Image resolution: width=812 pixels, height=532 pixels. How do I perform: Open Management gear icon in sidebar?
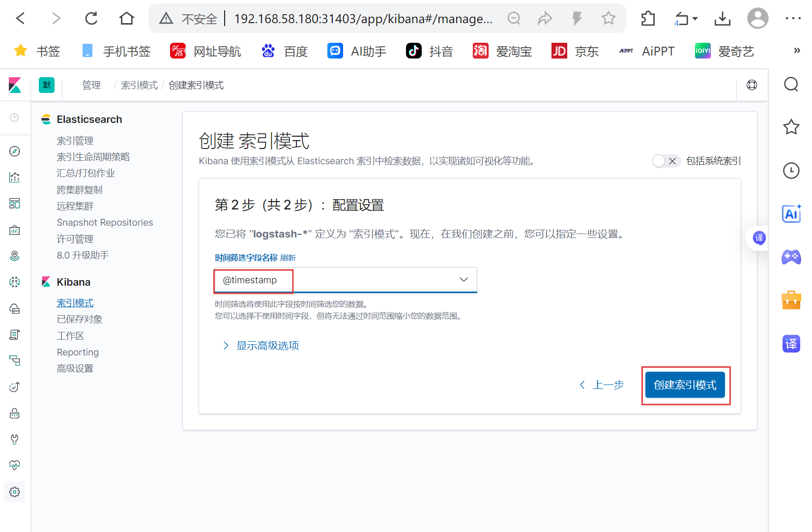[15, 492]
